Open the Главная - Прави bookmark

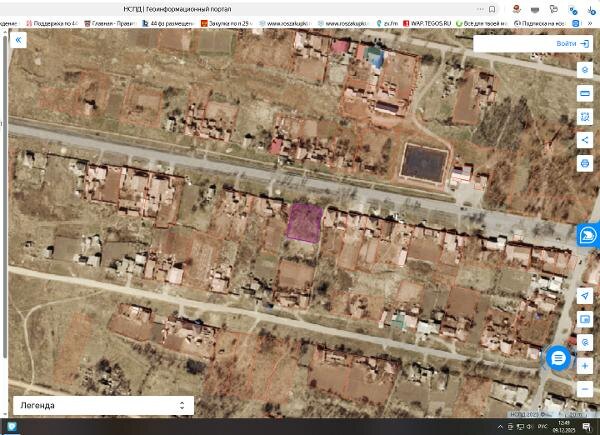click(x=110, y=23)
